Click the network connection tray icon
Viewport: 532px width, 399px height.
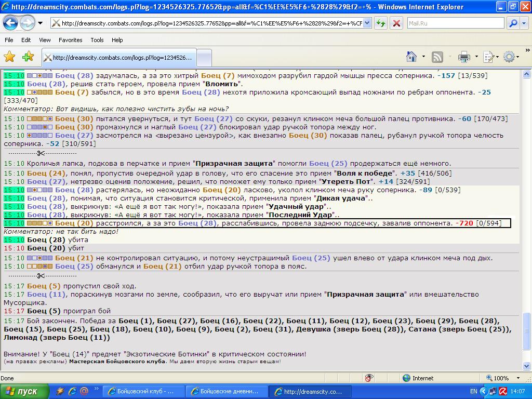494,392
